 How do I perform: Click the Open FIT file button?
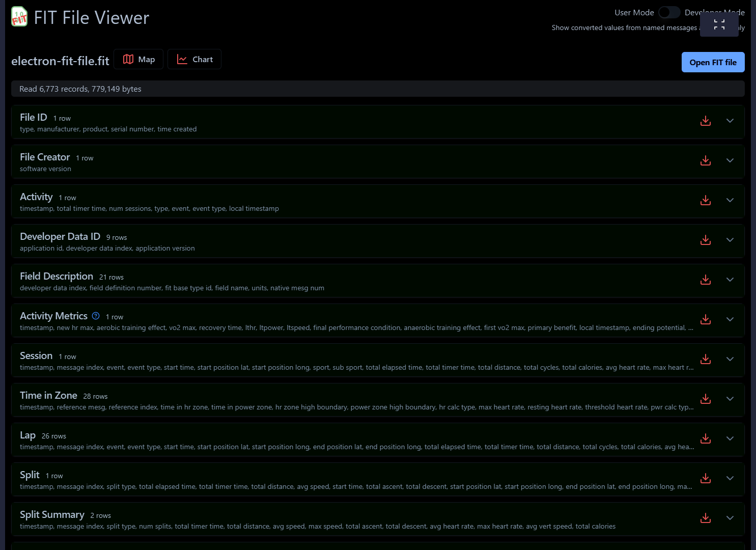click(713, 62)
